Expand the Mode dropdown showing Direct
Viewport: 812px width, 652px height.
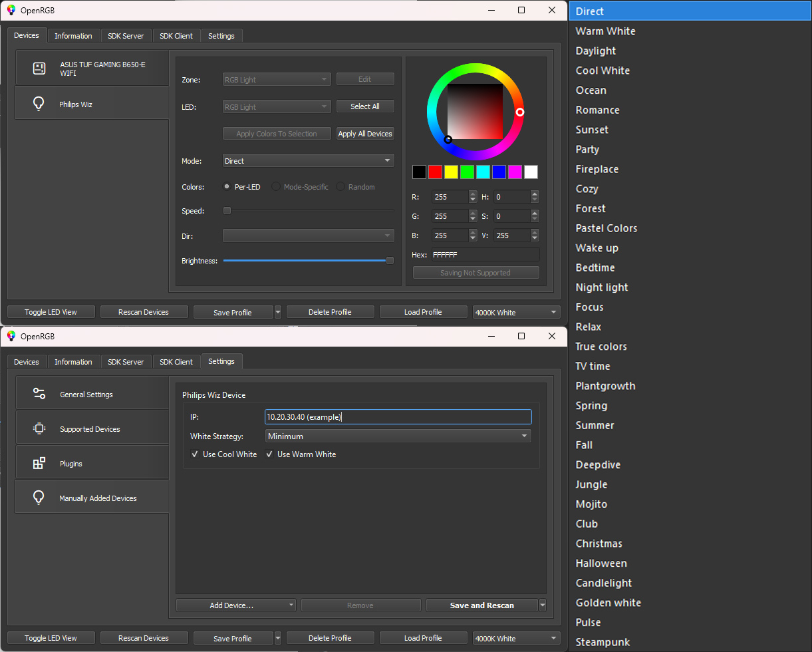coord(308,161)
